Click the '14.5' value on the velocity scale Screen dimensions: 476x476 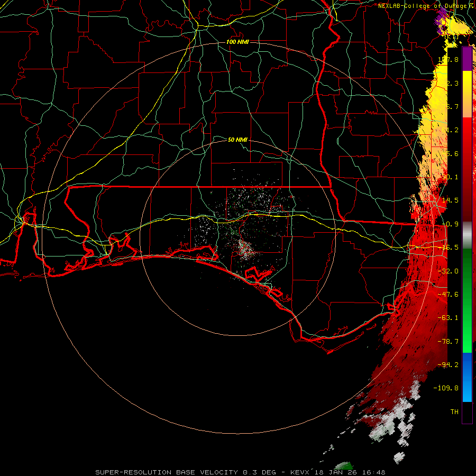(x=450, y=200)
